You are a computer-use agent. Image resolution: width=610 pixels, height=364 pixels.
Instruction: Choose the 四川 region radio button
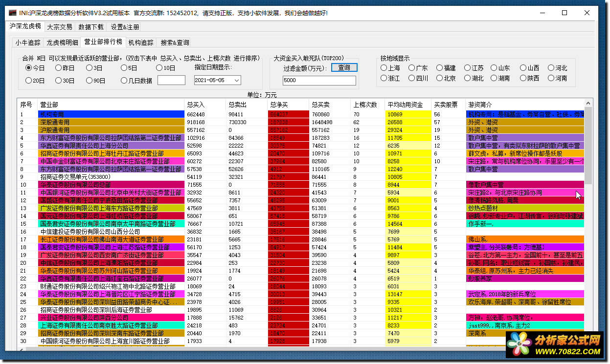pyautogui.click(x=418, y=78)
